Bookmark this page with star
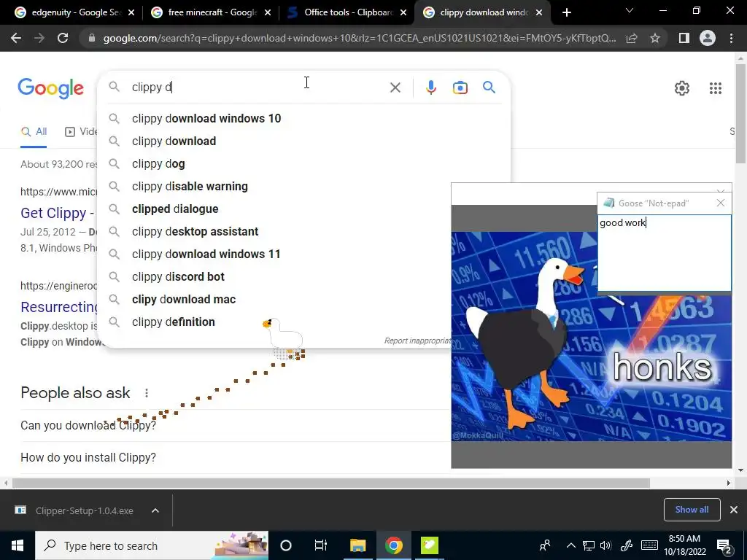The width and height of the screenshot is (747, 560). (x=655, y=38)
